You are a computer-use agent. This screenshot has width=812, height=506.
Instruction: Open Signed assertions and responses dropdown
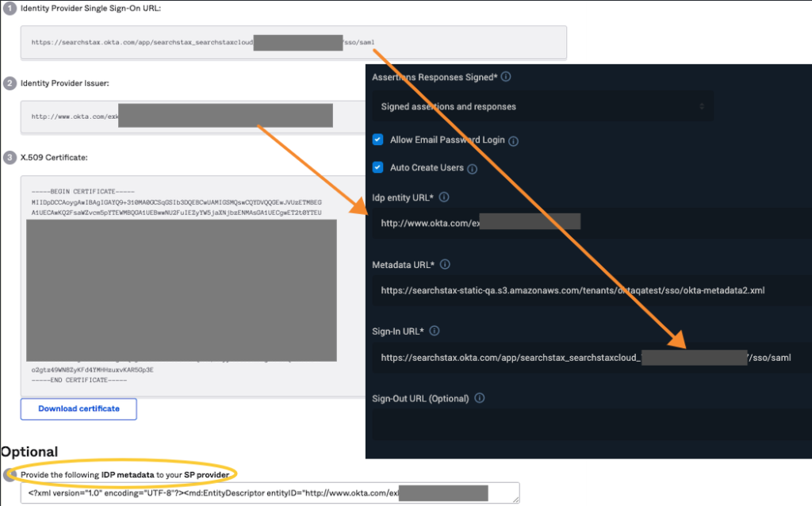tap(542, 106)
